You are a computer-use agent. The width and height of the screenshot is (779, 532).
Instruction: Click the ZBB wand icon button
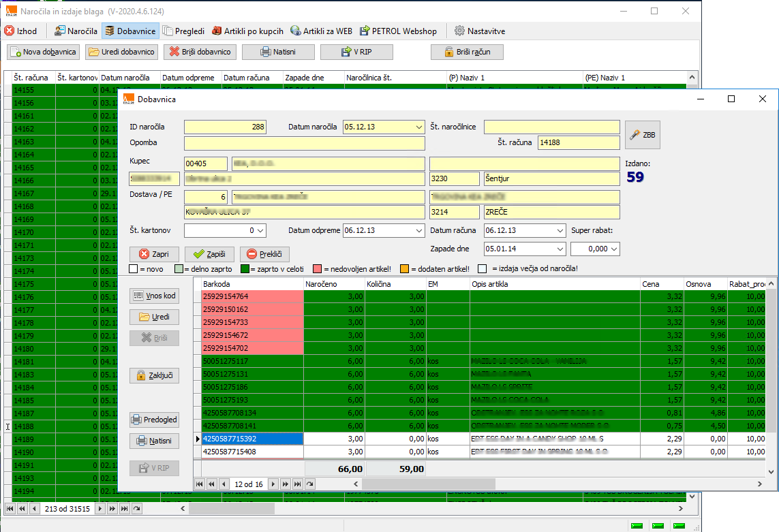[643, 135]
